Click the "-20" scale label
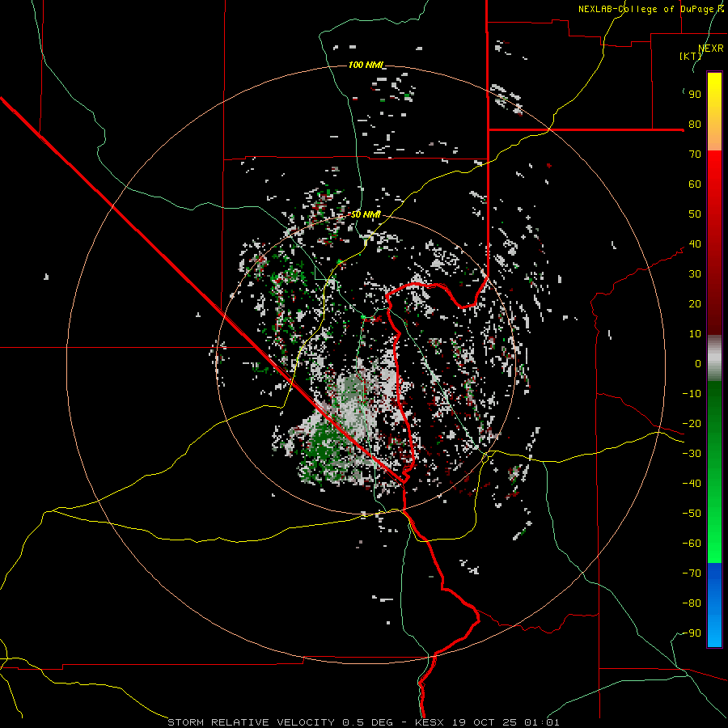Screen dimensions: 728x728 coord(692,424)
